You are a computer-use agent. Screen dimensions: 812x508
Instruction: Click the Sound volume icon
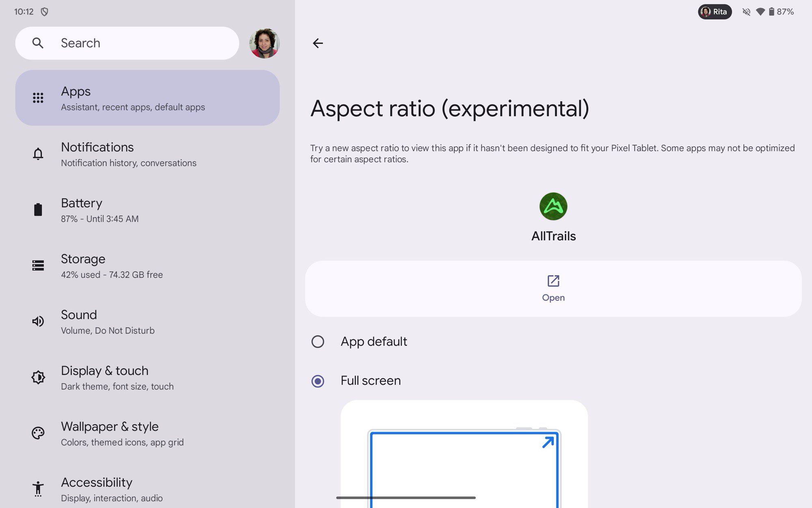tap(38, 321)
